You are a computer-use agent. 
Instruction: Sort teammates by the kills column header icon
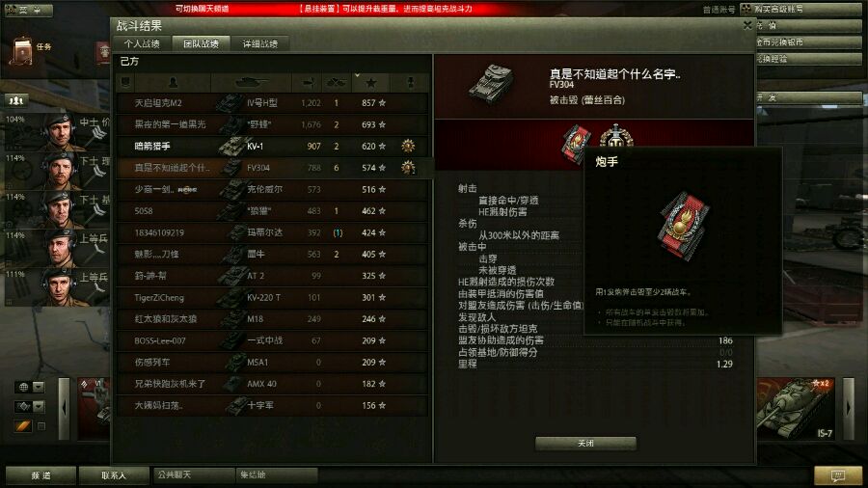(x=336, y=83)
